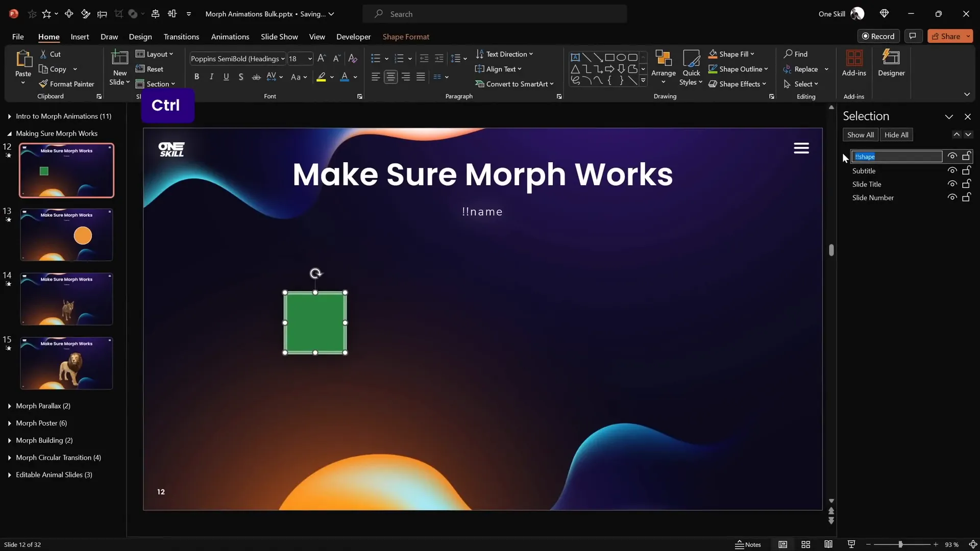Apply strikethrough formatting
Screen dimensions: 980x551
pyautogui.click(x=256, y=77)
